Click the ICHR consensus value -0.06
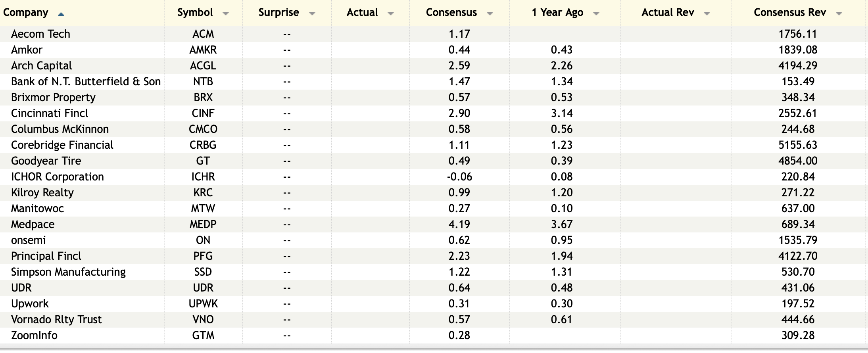The width and height of the screenshot is (868, 353). click(459, 177)
